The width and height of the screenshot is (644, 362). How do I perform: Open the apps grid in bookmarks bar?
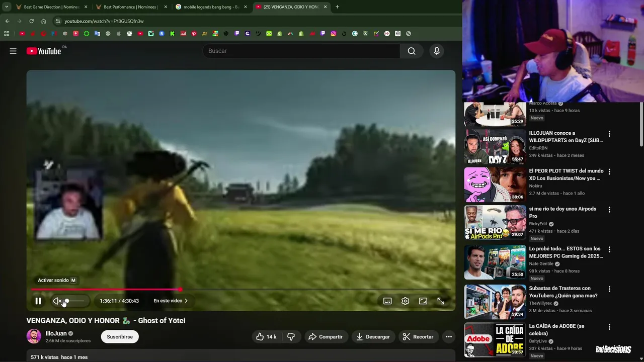(x=7, y=34)
